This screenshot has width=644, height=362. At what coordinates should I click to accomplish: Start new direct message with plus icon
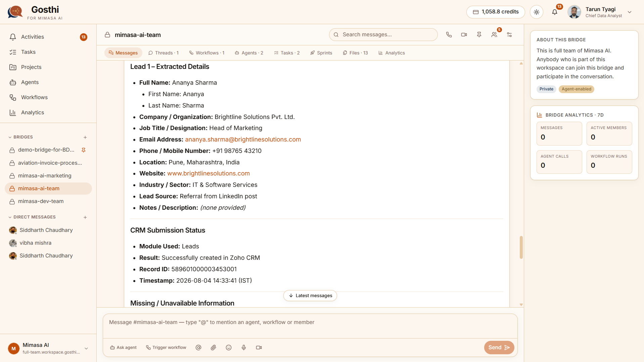coord(85,217)
